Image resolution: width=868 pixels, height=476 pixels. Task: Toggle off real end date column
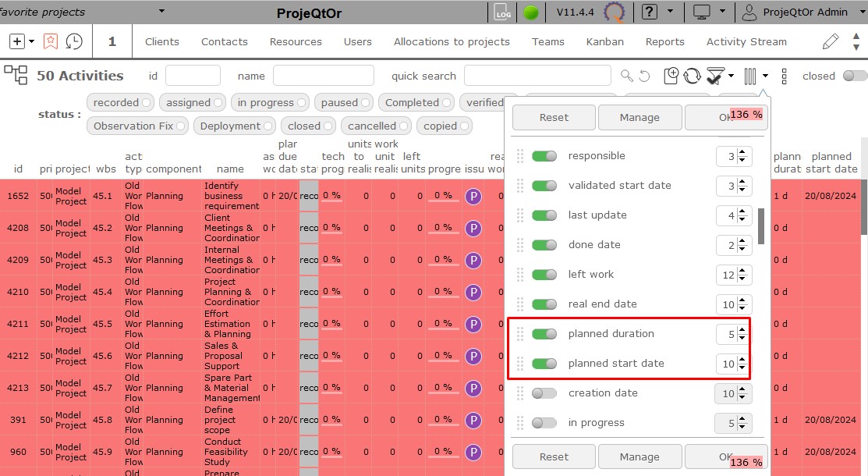tap(544, 304)
